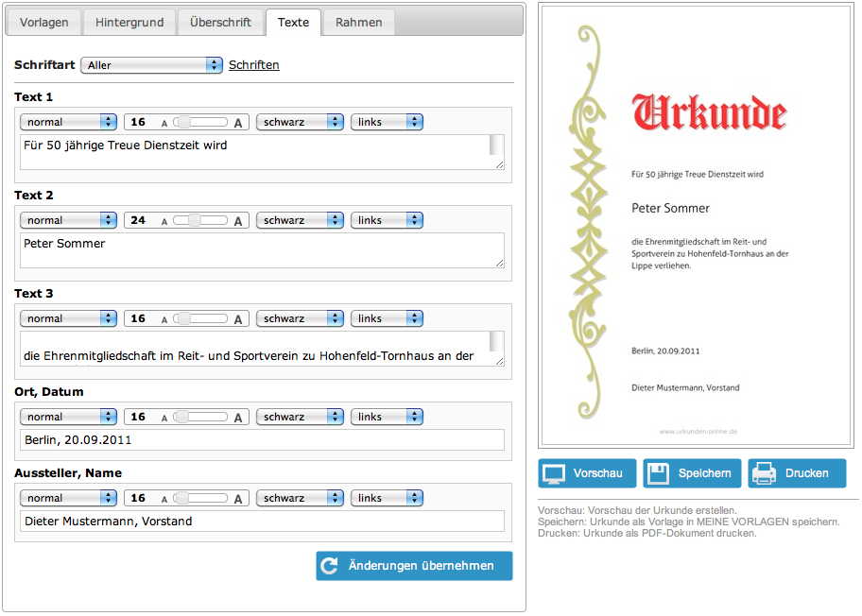The height and width of the screenshot is (616, 862).
Task: Open Text 1 color dropdown set to schwarz
Action: click(x=300, y=122)
